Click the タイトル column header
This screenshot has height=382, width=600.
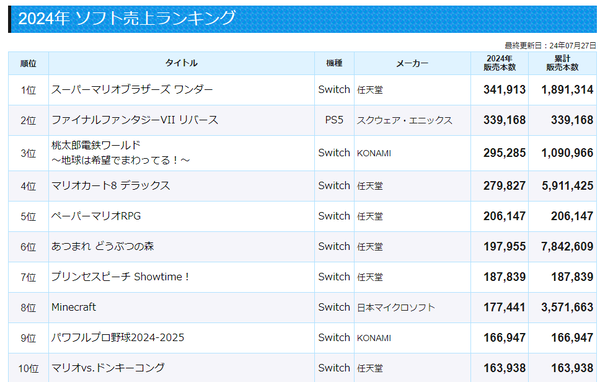pyautogui.click(x=181, y=63)
